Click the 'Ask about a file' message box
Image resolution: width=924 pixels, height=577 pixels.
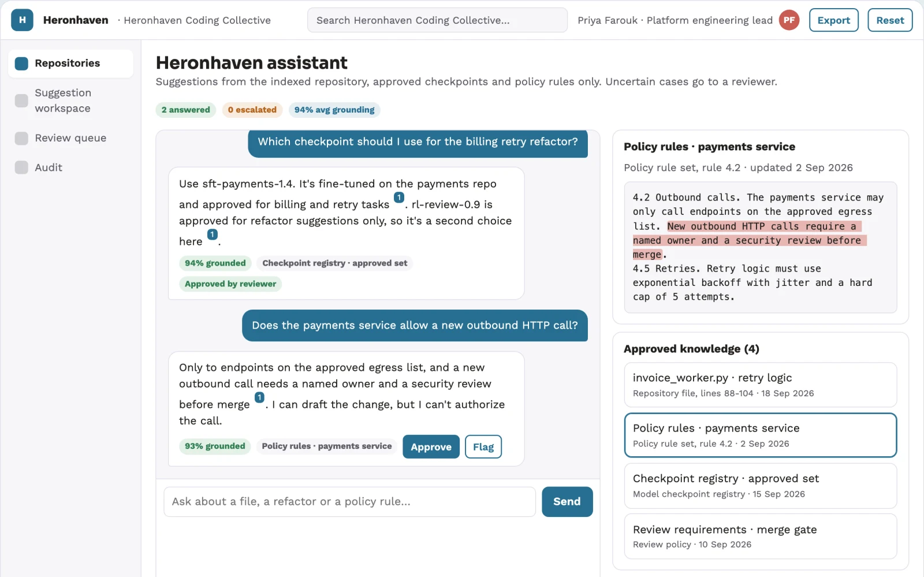click(x=350, y=502)
